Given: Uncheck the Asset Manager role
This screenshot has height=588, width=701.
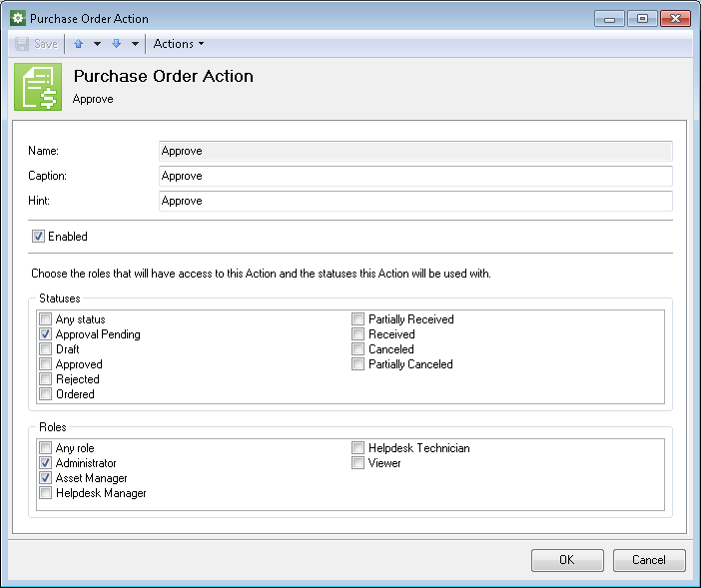Looking at the screenshot, I should pos(46,477).
